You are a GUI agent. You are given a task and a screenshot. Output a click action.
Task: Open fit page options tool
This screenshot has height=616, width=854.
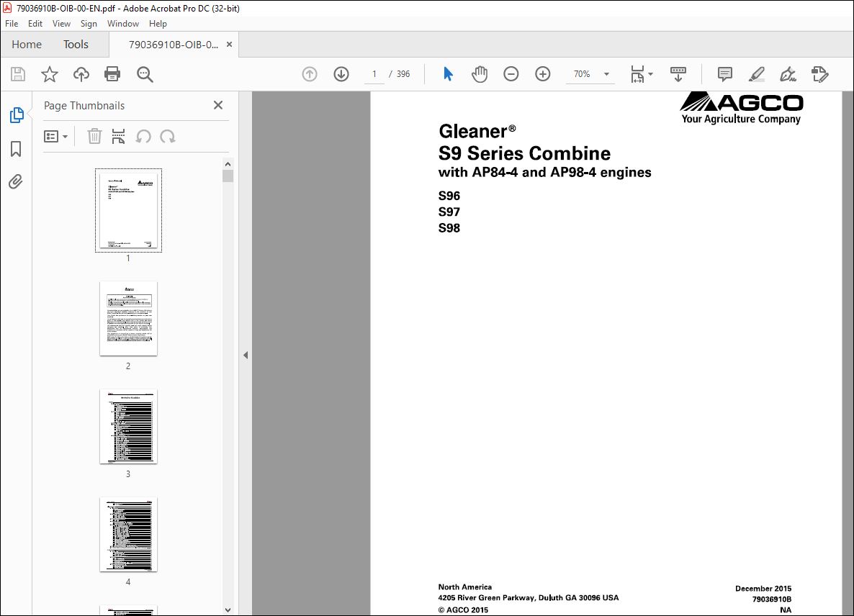click(637, 74)
